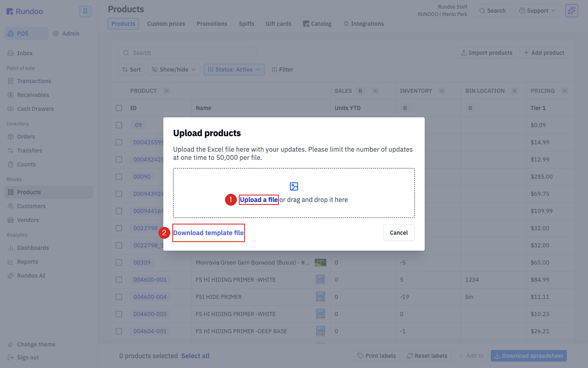Click the Import products button
This screenshot has width=588, height=368.
[486, 53]
